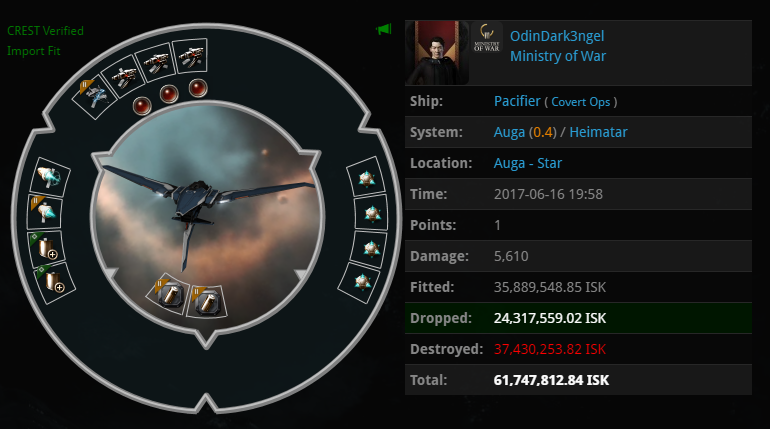
Task: Open the Pacifier ship render image
Action: pyautogui.click(x=206, y=216)
